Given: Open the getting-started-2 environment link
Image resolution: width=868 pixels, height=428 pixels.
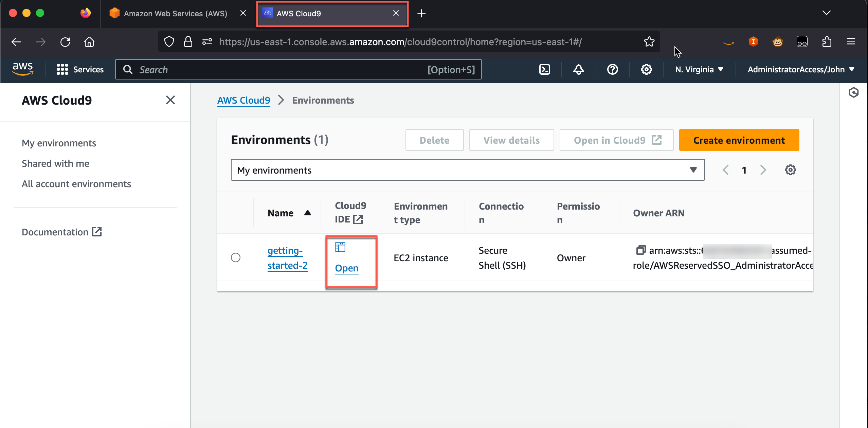Looking at the screenshot, I should click(x=287, y=258).
